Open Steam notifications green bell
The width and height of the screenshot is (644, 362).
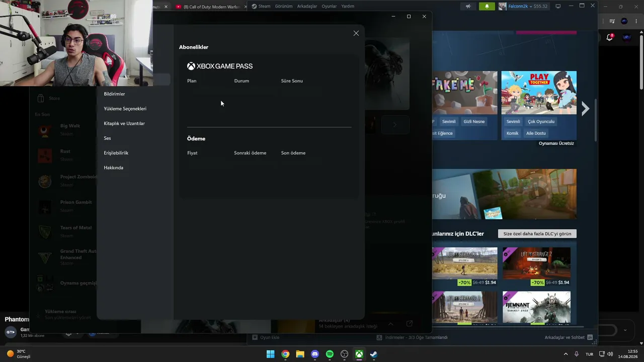click(x=487, y=7)
